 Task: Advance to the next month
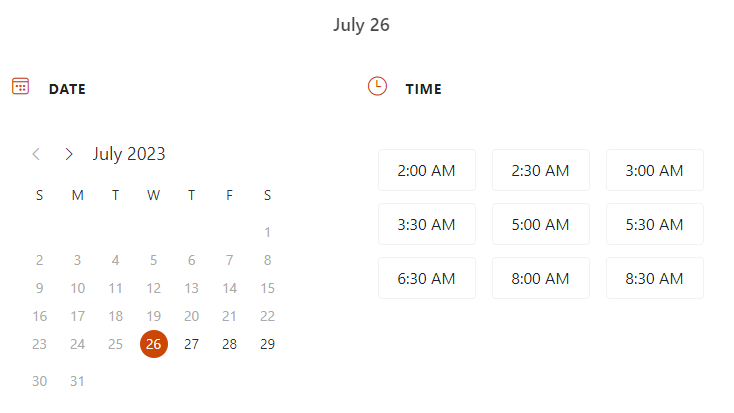coord(69,154)
